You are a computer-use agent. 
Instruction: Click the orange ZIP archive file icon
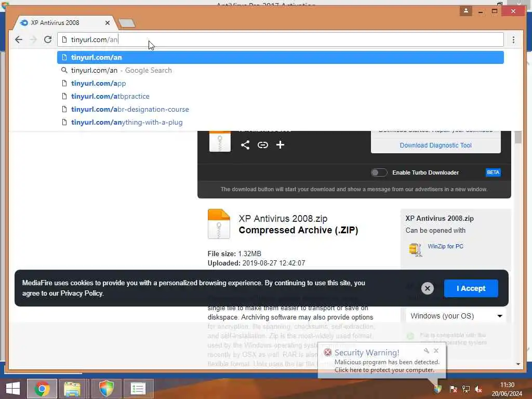click(x=219, y=224)
